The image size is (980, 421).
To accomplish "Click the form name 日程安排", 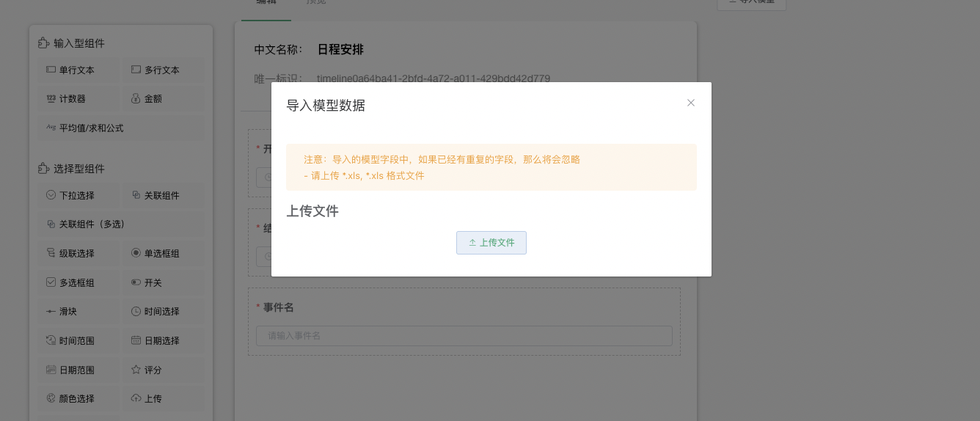I will coord(340,50).
